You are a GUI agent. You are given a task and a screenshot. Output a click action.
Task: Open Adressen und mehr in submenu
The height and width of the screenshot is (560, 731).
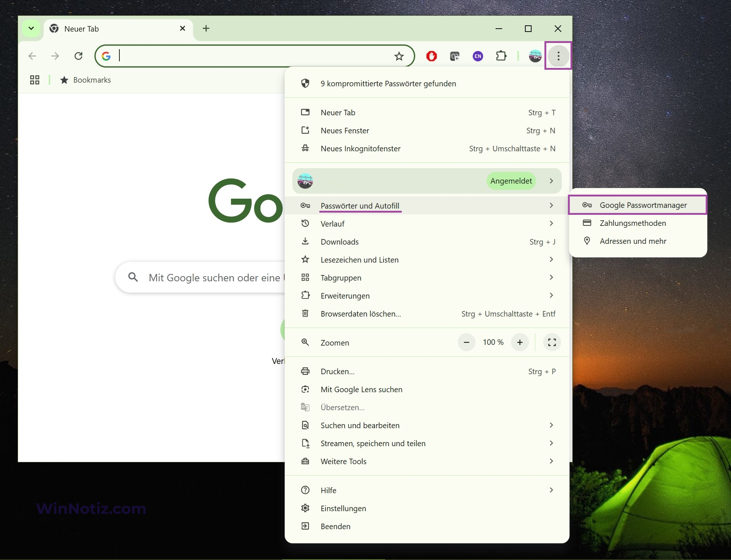tap(638, 241)
